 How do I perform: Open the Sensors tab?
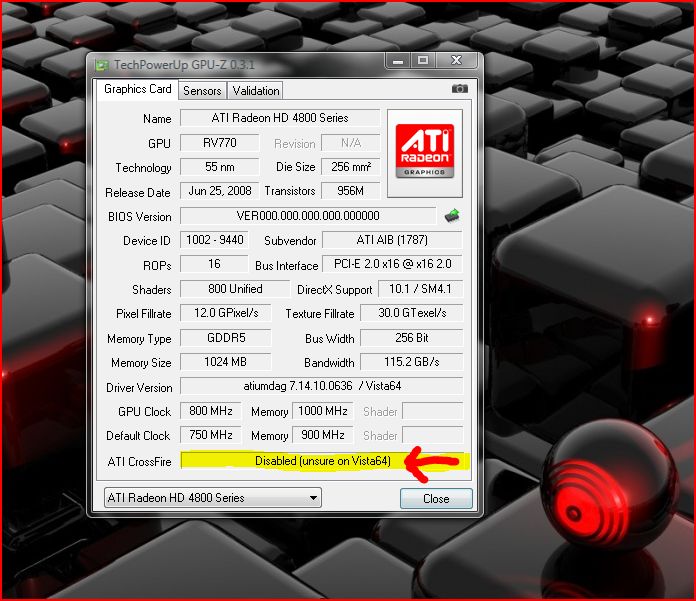(x=202, y=91)
